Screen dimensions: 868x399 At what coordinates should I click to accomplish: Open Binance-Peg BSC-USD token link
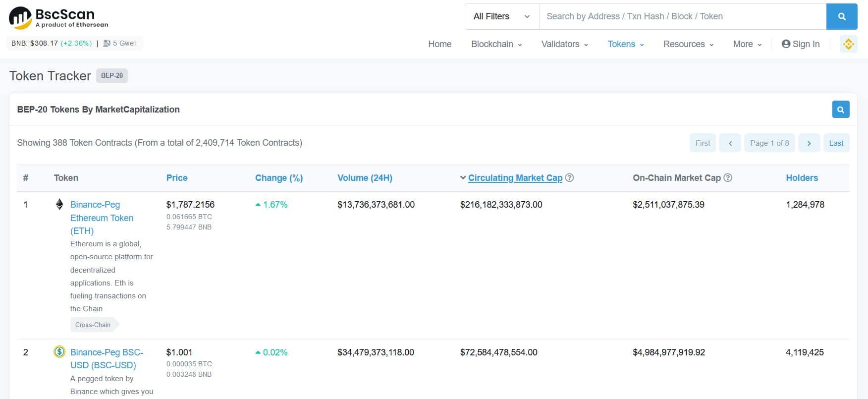(107, 358)
